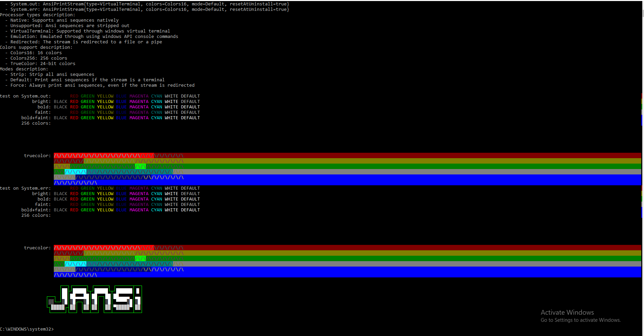644x336 pixels.
Task: Click the 'bold+faint:' row label
Action: click(36, 118)
